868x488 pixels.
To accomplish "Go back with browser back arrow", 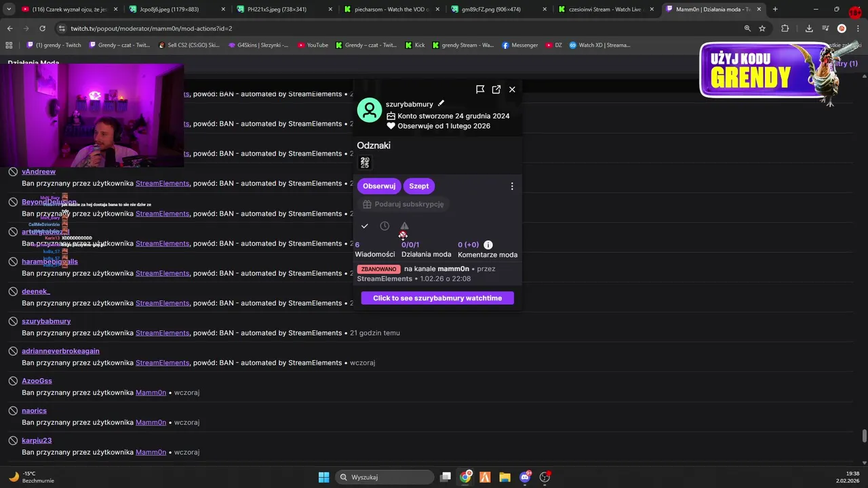I will tap(9, 28).
